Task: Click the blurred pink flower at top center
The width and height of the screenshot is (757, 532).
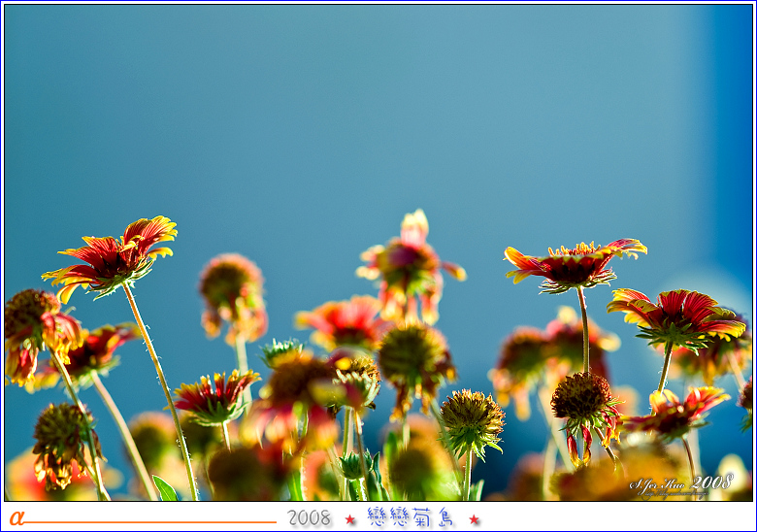Action: (410, 264)
